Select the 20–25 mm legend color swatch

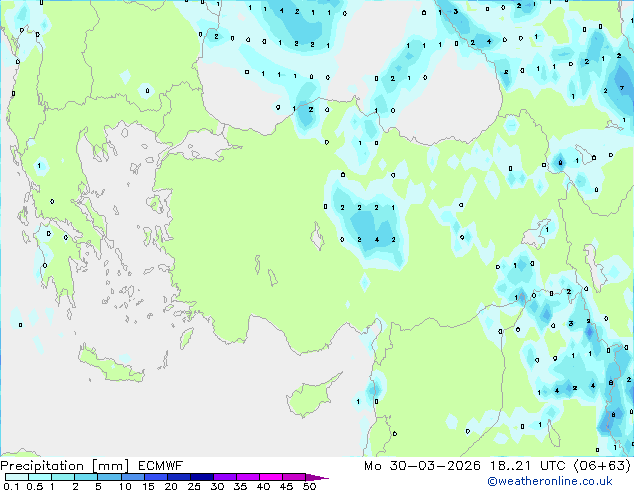[x=179, y=477]
